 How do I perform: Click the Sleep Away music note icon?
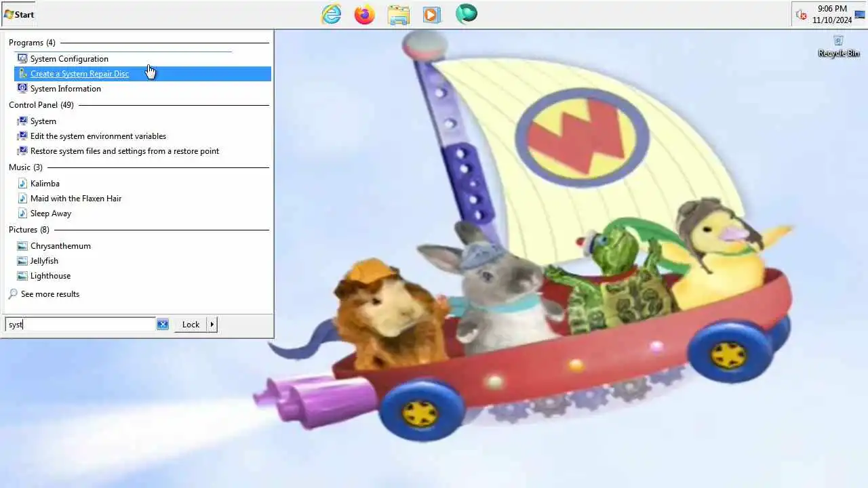tap(22, 213)
